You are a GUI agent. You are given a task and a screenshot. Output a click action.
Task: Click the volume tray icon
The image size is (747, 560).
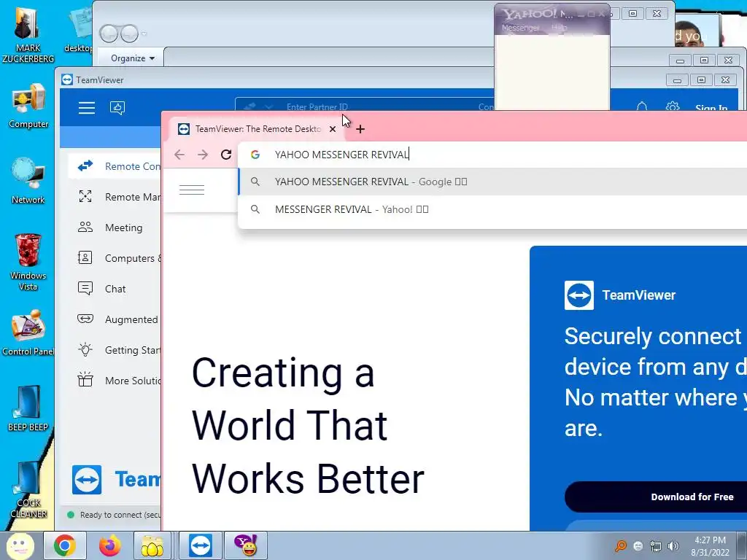click(x=673, y=546)
